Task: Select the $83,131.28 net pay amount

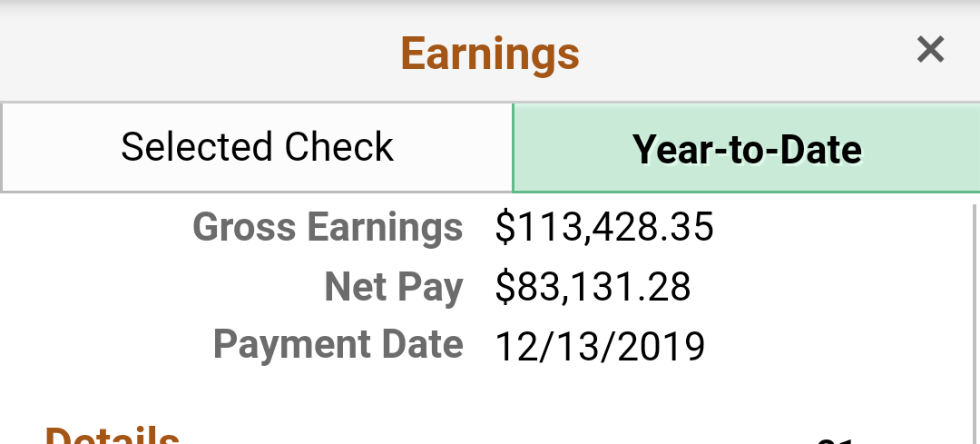Action: point(593,287)
